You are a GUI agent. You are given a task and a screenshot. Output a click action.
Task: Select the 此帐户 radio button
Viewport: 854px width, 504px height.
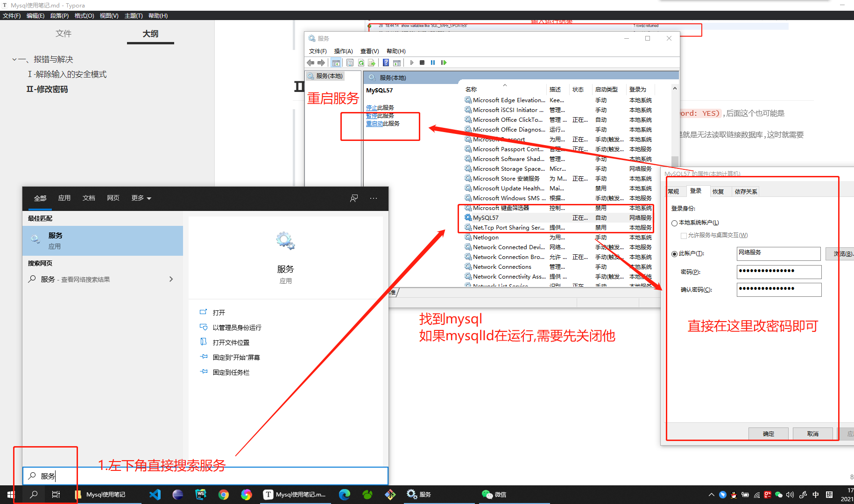(x=674, y=254)
